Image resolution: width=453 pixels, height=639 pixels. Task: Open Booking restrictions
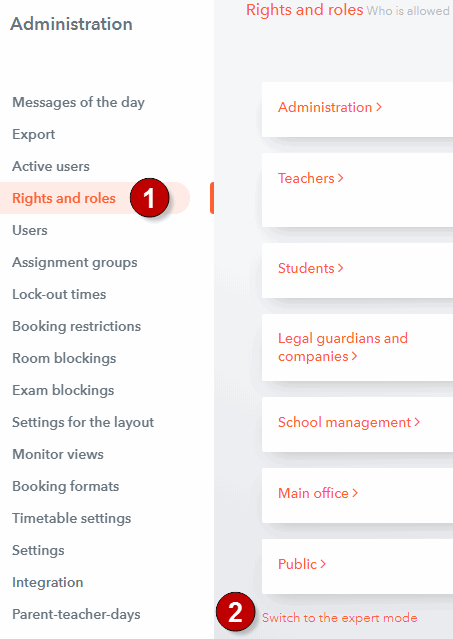click(77, 326)
